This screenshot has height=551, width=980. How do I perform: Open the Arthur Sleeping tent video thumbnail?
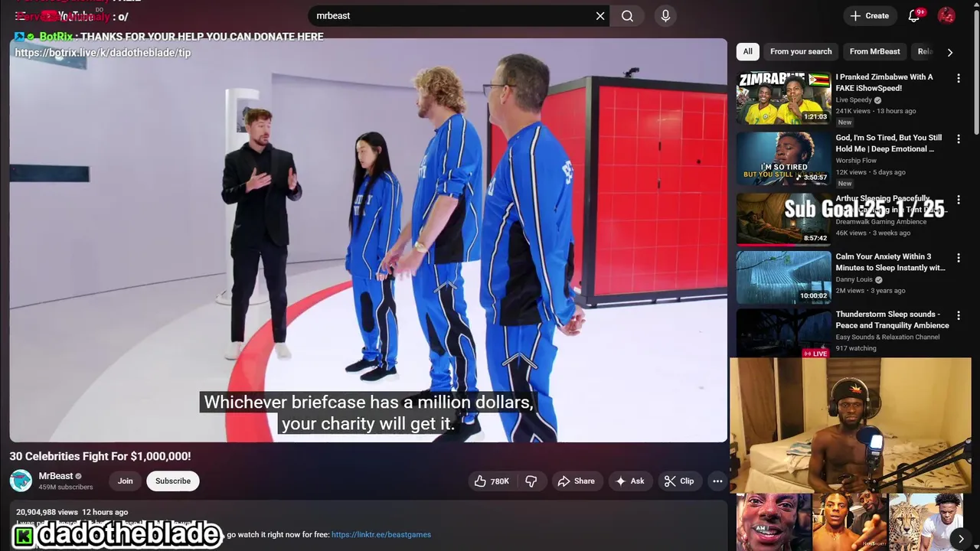tap(783, 220)
